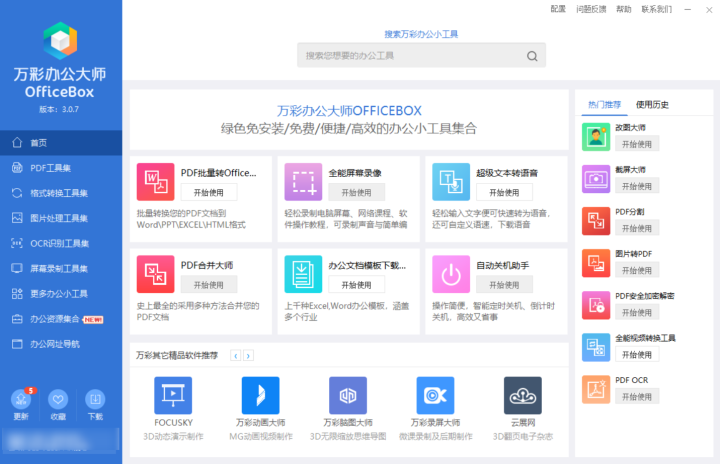Click the 改图大师 icon
Viewport: 720px width, 464px height.
pos(596,137)
